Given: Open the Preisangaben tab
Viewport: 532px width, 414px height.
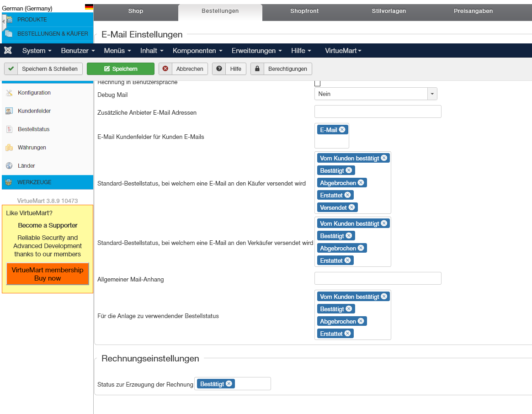Looking at the screenshot, I should click(473, 11).
